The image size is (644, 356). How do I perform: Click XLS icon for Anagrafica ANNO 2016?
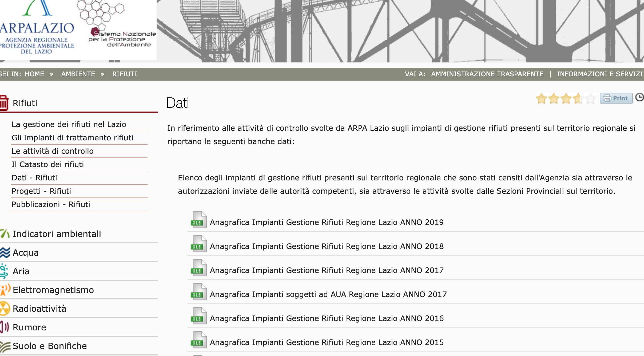[x=199, y=316]
